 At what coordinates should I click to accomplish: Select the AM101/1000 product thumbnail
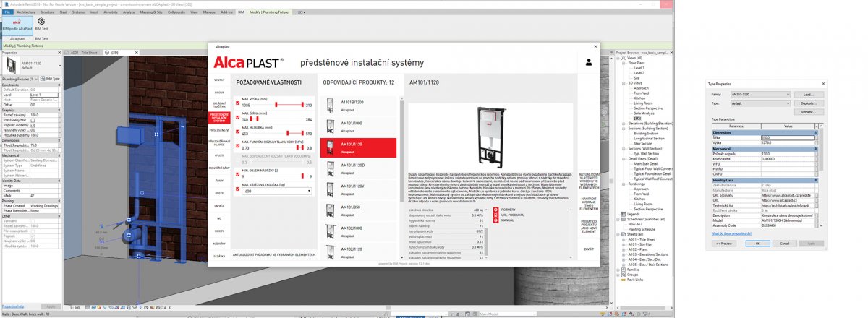click(331, 125)
